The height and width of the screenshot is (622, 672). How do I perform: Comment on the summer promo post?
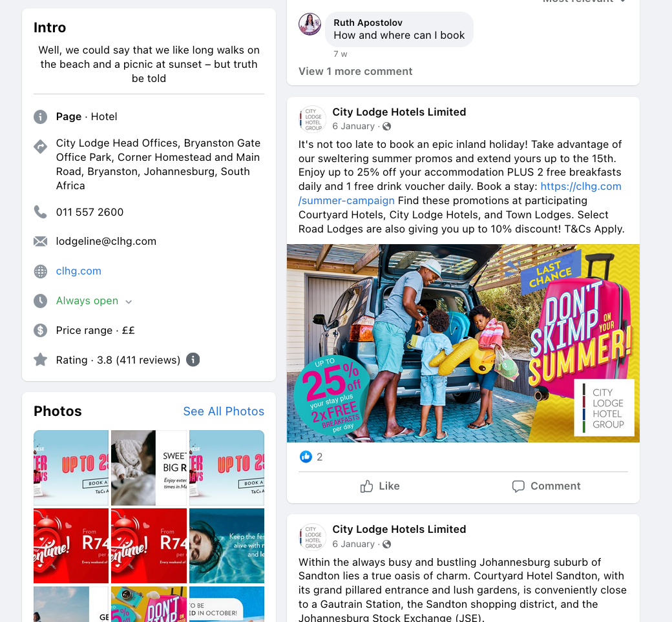546,486
